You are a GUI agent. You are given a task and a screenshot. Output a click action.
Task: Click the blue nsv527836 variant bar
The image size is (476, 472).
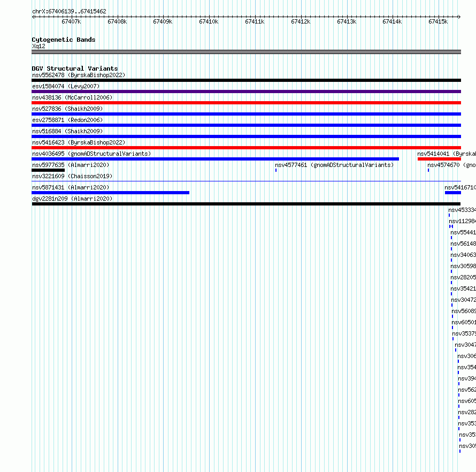pyautogui.click(x=246, y=114)
